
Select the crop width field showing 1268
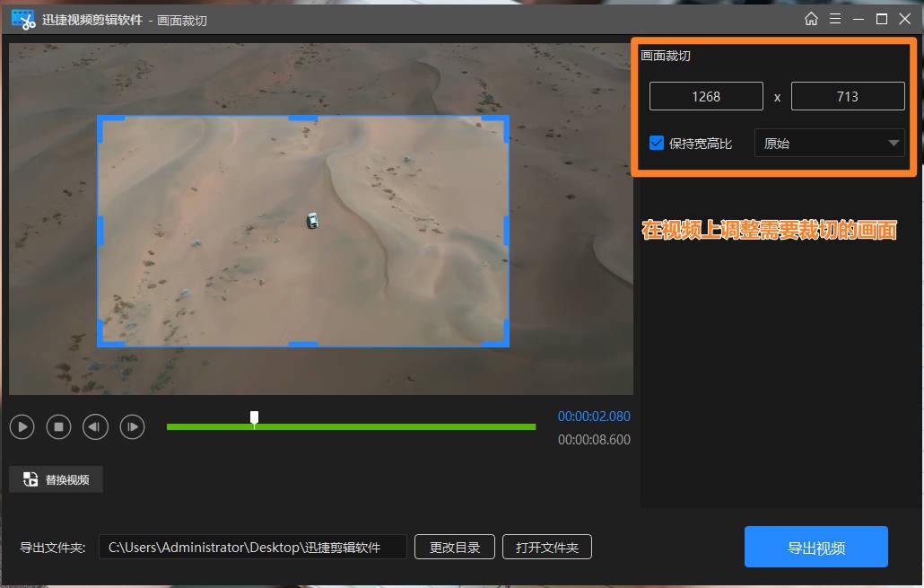click(x=706, y=96)
